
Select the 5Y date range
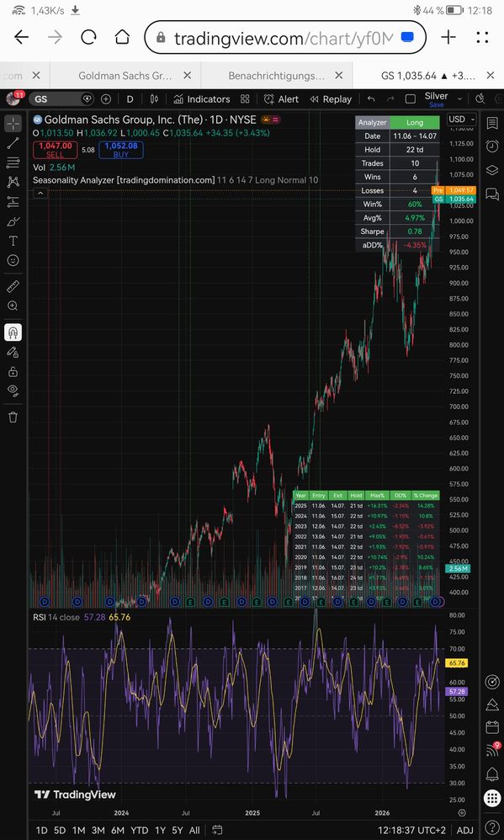tap(178, 831)
